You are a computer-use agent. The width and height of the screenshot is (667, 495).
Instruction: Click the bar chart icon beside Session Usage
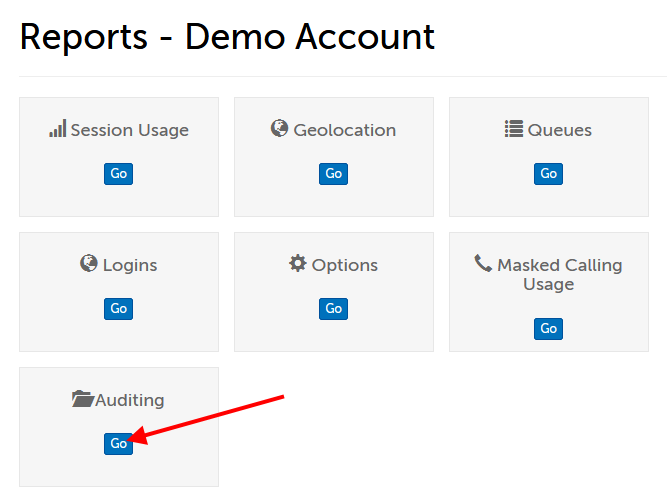[58, 129]
